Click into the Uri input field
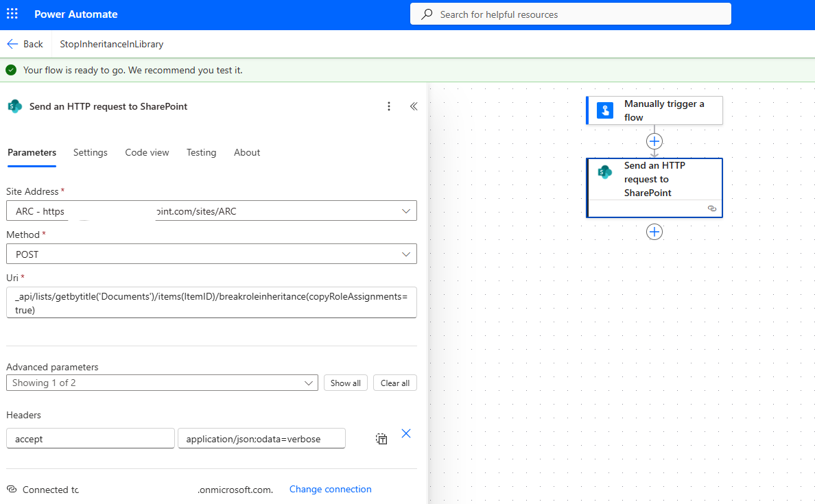815x504 pixels. click(211, 302)
